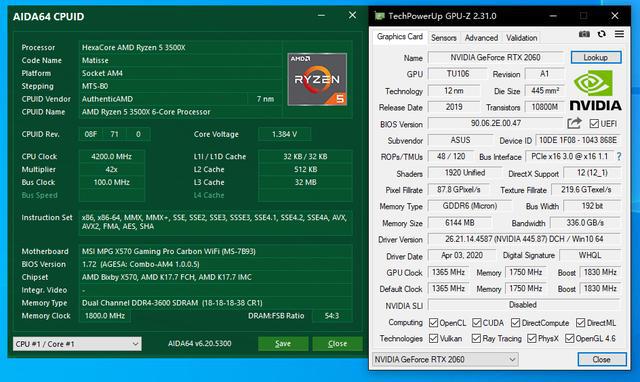Click the Driver Version field in GPU-Z
Screen dimensions: 640x382
pos(524,239)
